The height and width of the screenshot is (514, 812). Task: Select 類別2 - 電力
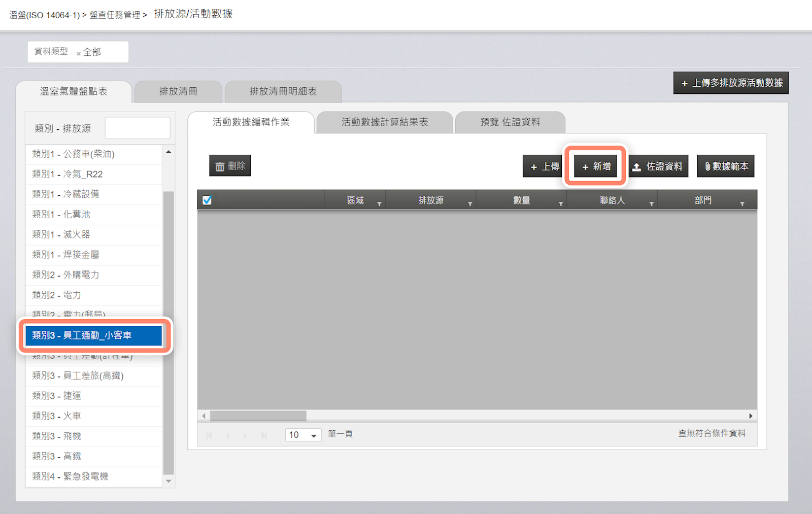tap(94, 295)
